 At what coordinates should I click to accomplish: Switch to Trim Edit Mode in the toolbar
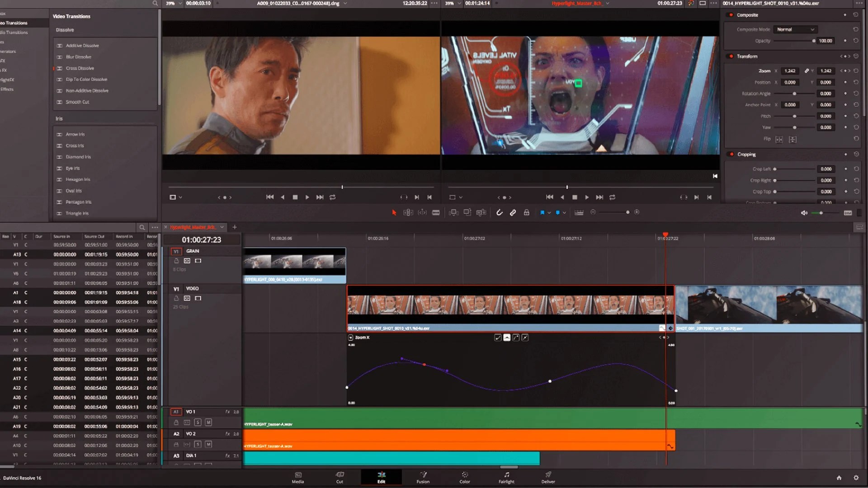pos(408,212)
